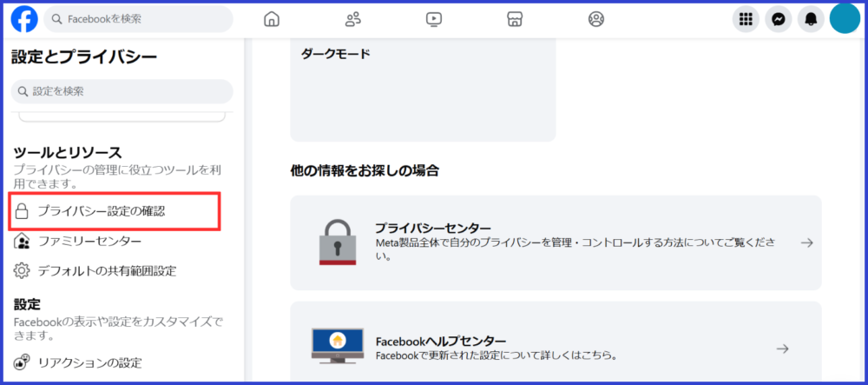Focus the Facebookを検索 search field
The height and width of the screenshot is (385, 868).
coord(138,19)
